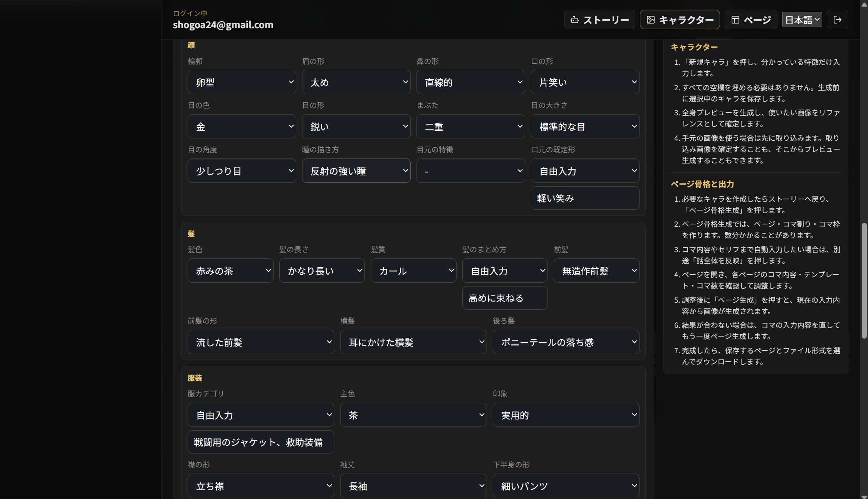Click the logout arrow icon
This screenshot has width=868, height=499.
pyautogui.click(x=837, y=20)
